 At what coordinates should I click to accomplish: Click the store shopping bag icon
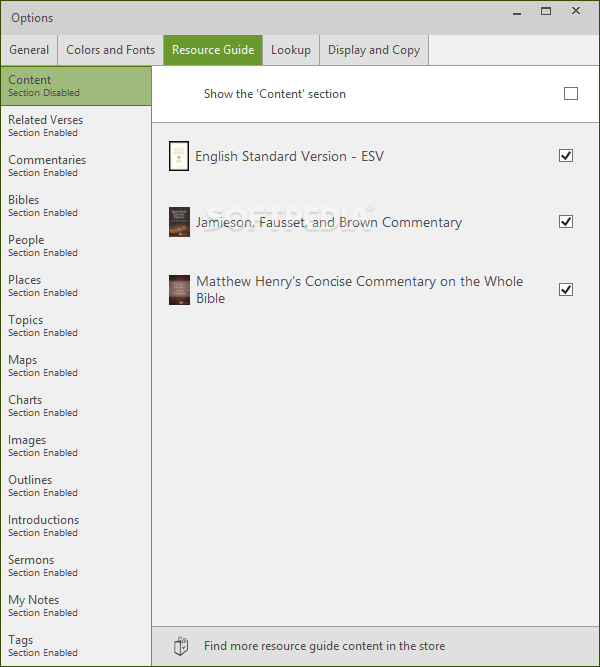181,646
